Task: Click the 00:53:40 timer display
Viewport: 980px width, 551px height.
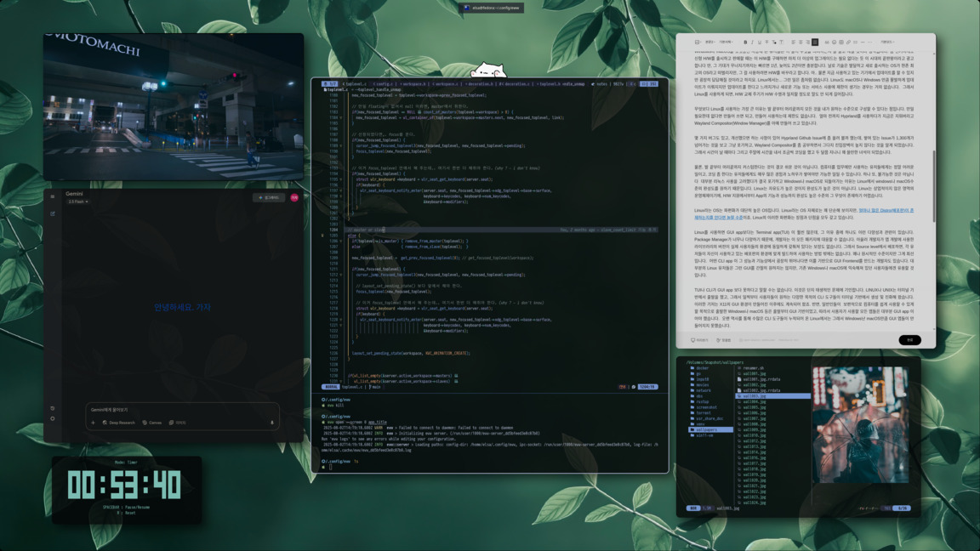Action: [x=123, y=485]
